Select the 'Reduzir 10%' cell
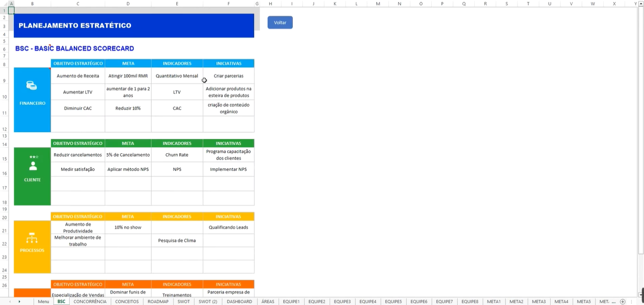 [x=128, y=108]
